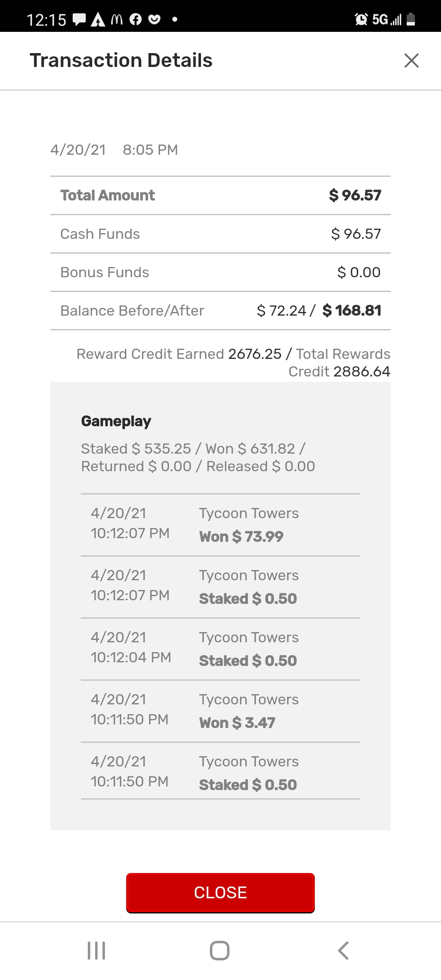The image size is (441, 980).
Task: Select the Tycoon Towers Won $73.99 entry
Action: tap(220, 525)
